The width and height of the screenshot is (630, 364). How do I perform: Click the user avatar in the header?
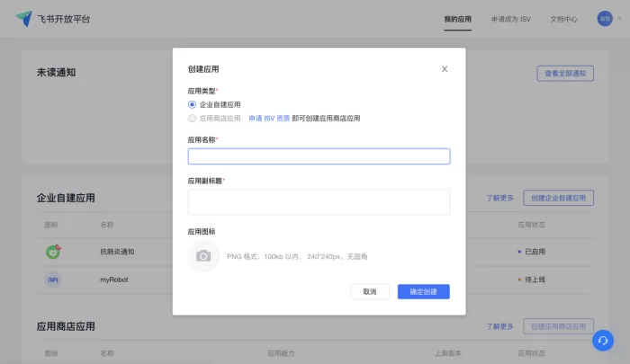point(605,19)
